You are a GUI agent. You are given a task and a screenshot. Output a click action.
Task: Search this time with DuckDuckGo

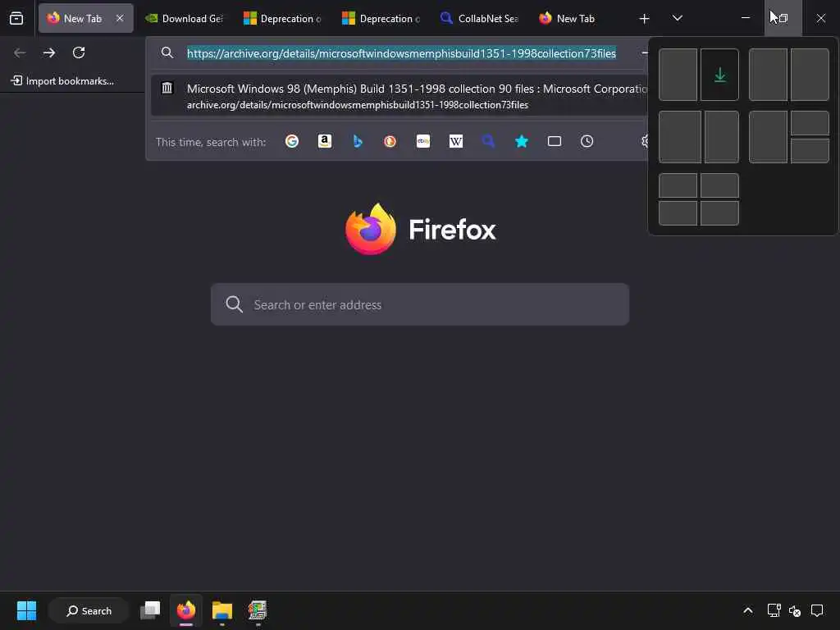(390, 141)
